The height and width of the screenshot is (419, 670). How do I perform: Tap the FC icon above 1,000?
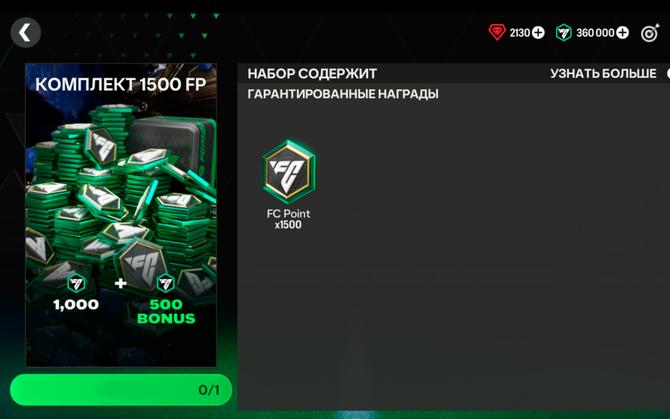pos(76,283)
